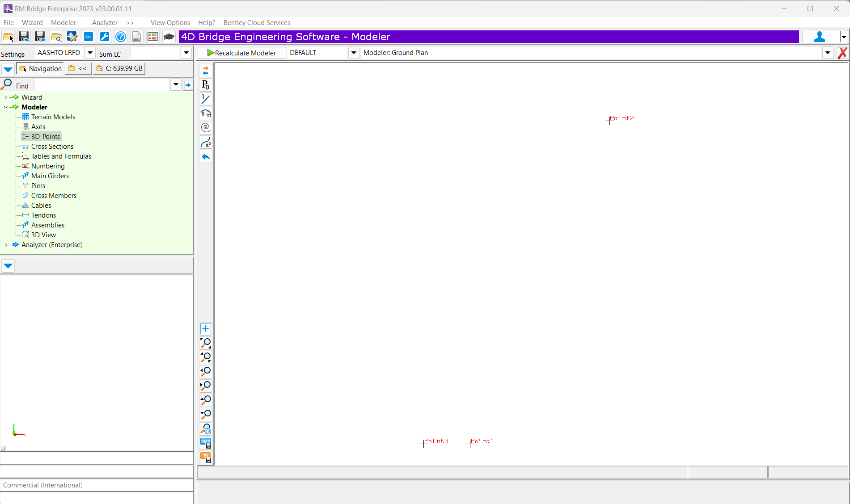Viewport: 850px width, 504px height.
Task: Save view as PL plot file
Action: click(x=206, y=458)
